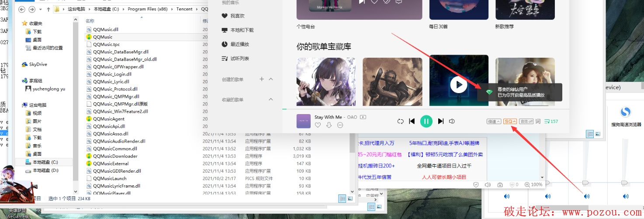The image size is (644, 219).
Task: Download the current song Stay With Me
Action: click(x=329, y=125)
